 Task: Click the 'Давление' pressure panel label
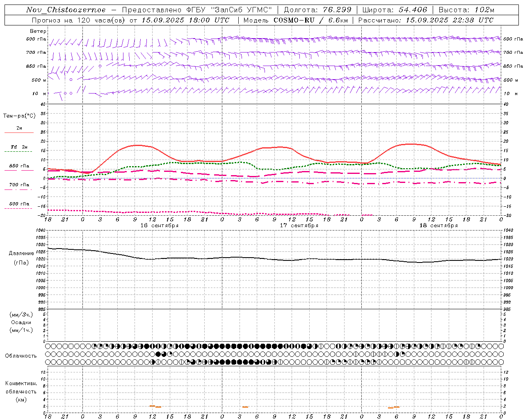pyautogui.click(x=21, y=253)
